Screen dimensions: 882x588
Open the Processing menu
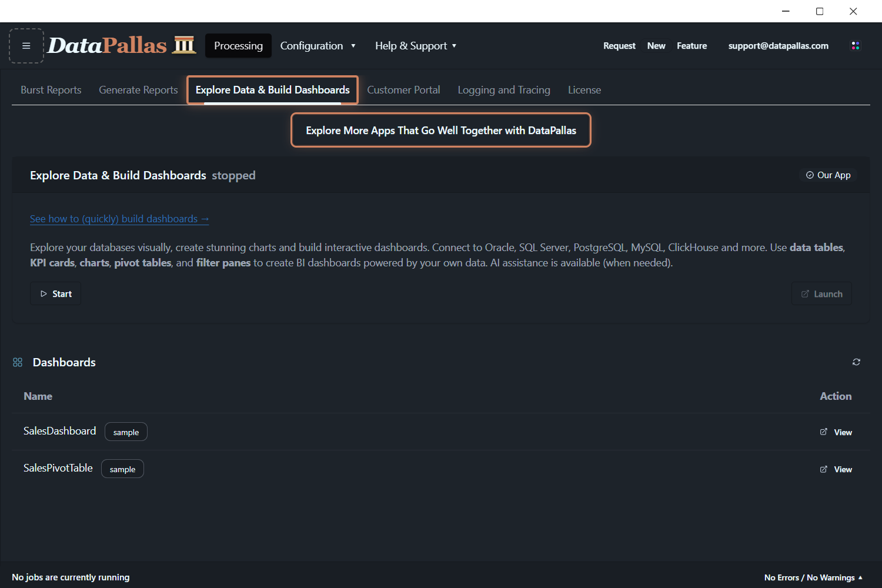click(238, 46)
